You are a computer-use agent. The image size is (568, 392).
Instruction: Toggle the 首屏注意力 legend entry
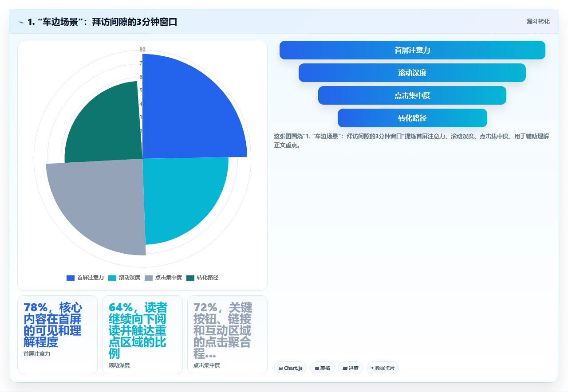click(85, 278)
